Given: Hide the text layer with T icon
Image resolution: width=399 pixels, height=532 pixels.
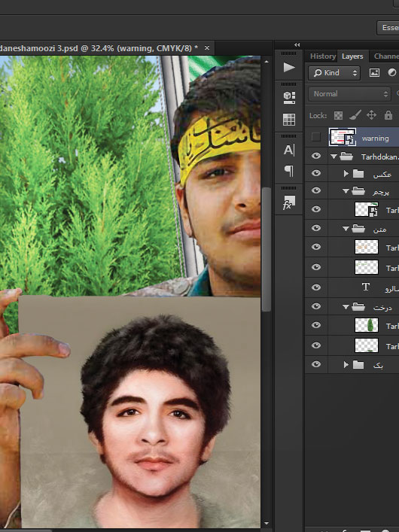Looking at the screenshot, I should [x=316, y=287].
